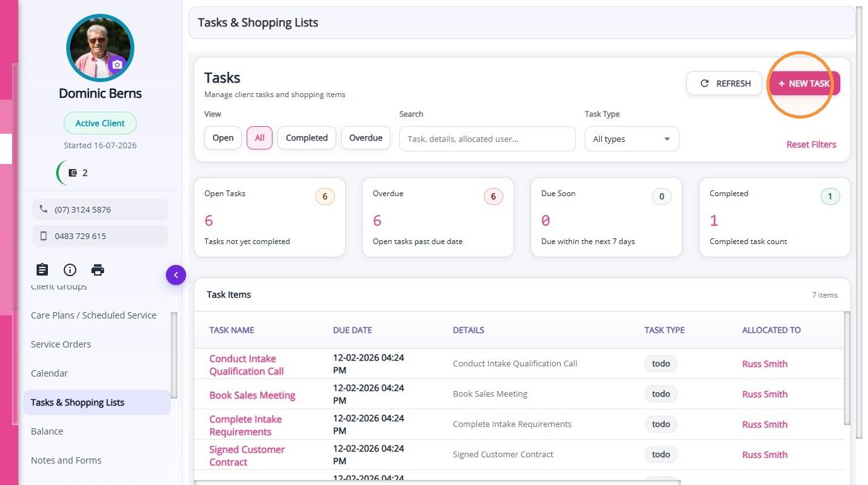Image resolution: width=868 pixels, height=485 pixels.
Task: Click the New Task button
Action: coord(804,83)
